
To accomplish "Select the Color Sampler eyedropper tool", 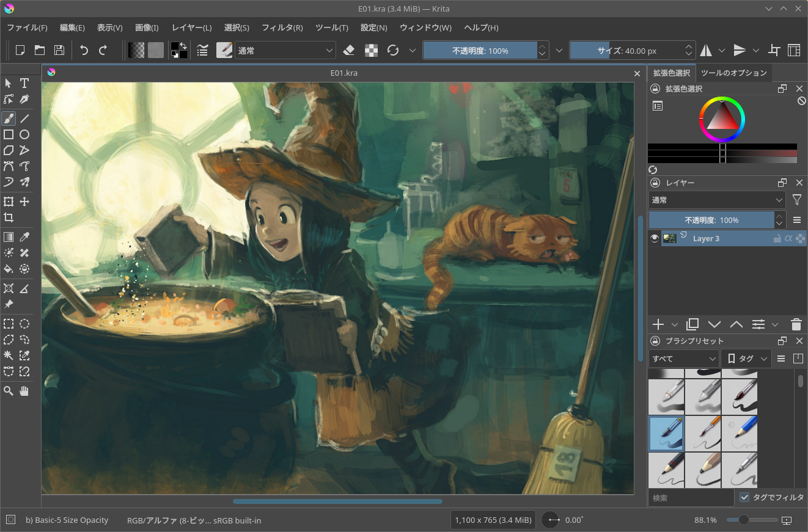I will pos(24,237).
